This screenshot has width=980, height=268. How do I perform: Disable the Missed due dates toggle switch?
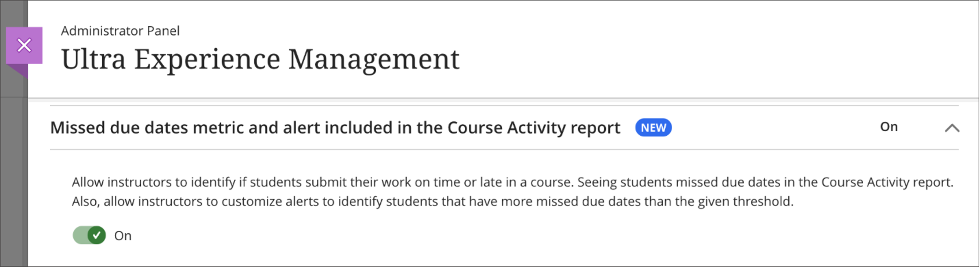coord(89,235)
